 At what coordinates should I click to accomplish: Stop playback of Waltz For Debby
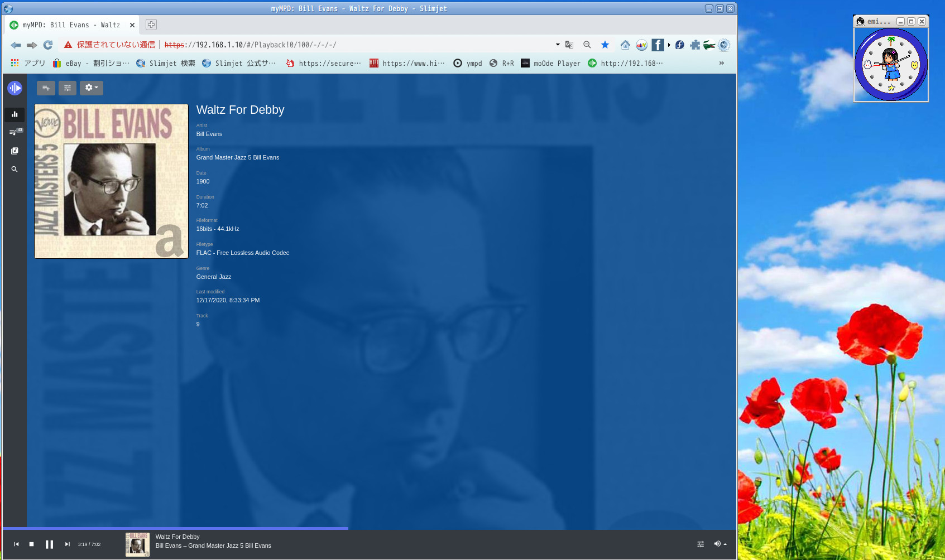click(x=31, y=544)
